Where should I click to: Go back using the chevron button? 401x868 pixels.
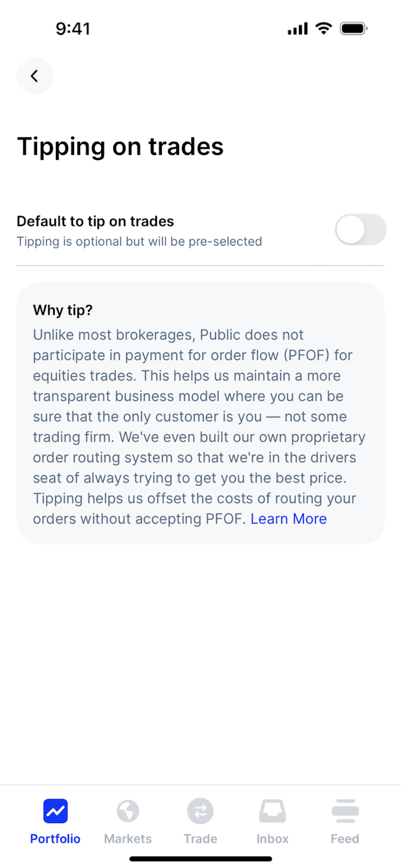35,76
